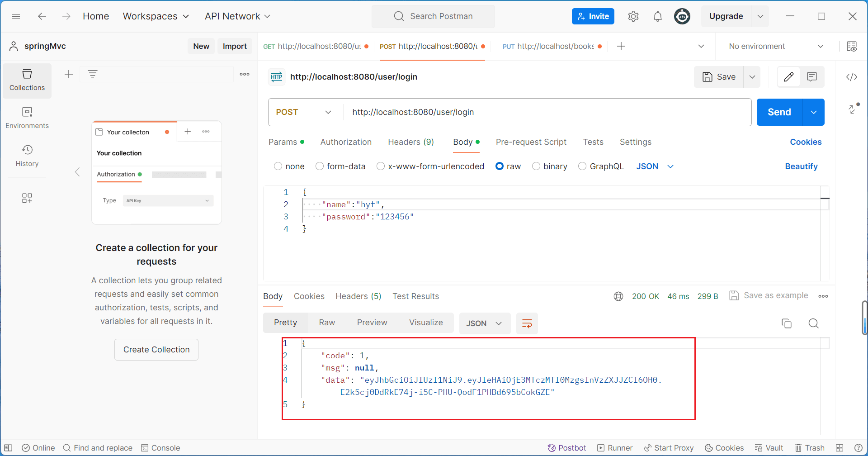Click the Beautify link
868x456 pixels.
(801, 166)
